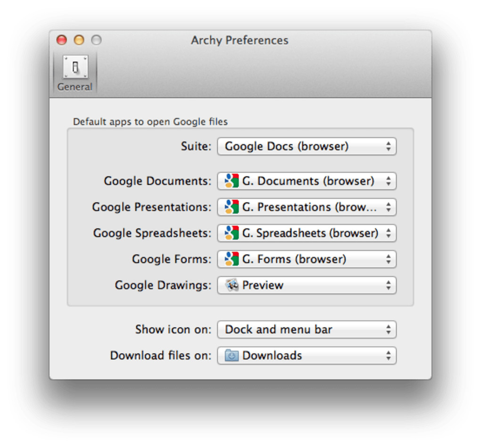Minimize the Archy Preferences window
481x448 pixels.
click(79, 40)
